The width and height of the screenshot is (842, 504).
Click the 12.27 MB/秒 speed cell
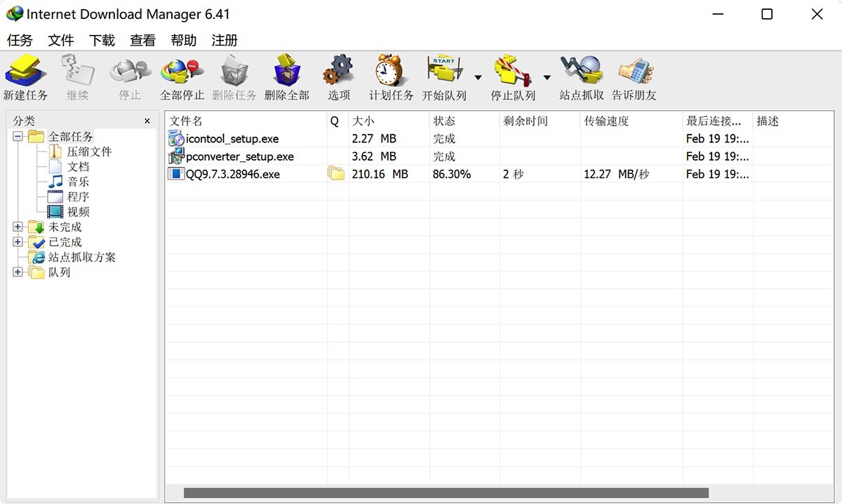pos(616,174)
